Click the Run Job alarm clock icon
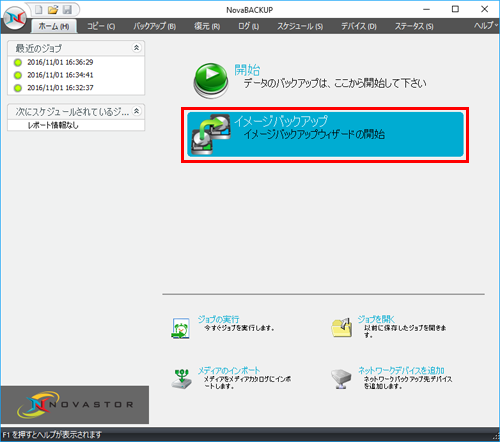 point(181,328)
